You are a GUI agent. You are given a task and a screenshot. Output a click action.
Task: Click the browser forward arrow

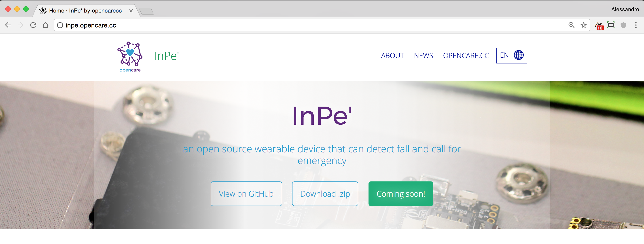pos(21,25)
